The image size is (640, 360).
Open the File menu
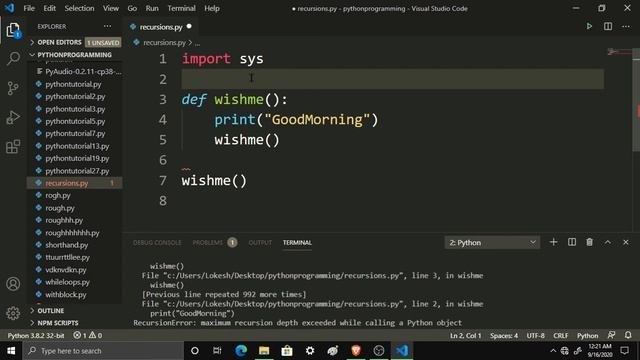coord(29,8)
